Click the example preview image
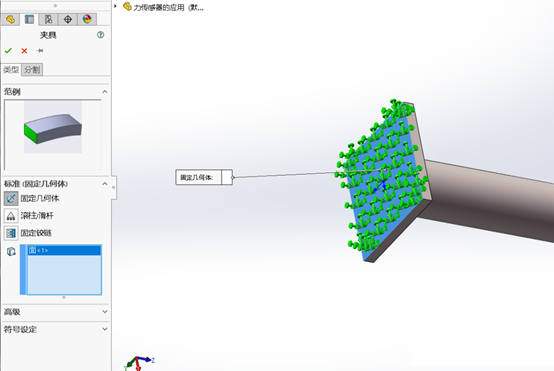Viewport: 554px width, 371px height. tap(53, 127)
